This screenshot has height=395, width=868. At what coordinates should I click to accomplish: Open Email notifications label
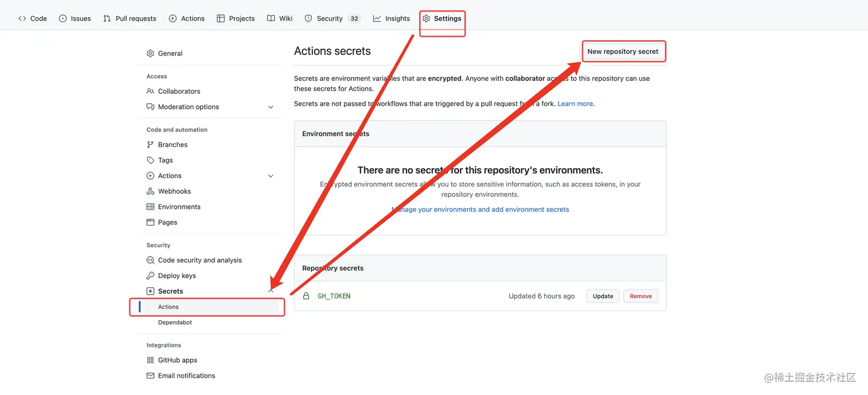pos(187,375)
